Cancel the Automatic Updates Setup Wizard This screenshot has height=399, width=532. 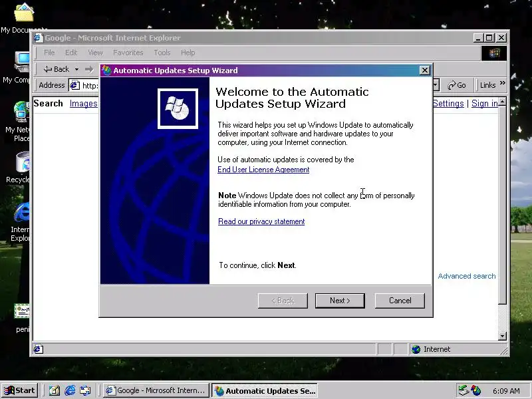pyautogui.click(x=400, y=301)
